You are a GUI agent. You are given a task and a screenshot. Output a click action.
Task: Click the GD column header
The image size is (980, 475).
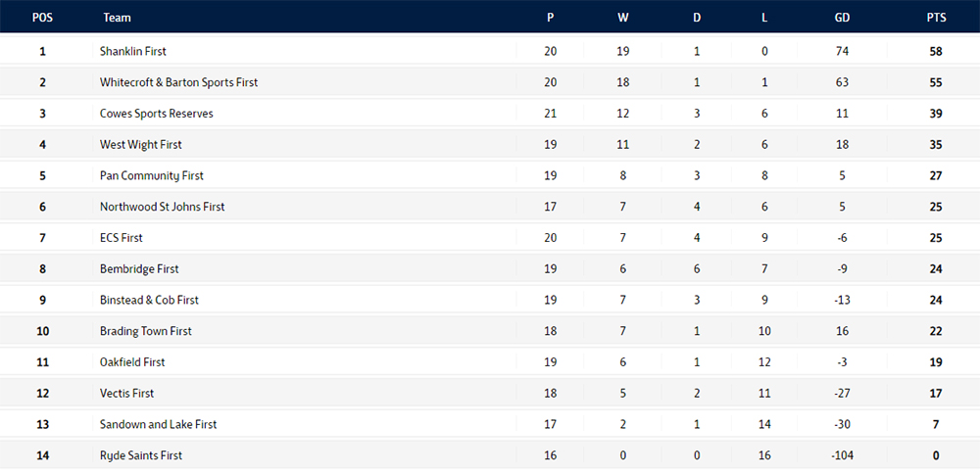point(842,18)
